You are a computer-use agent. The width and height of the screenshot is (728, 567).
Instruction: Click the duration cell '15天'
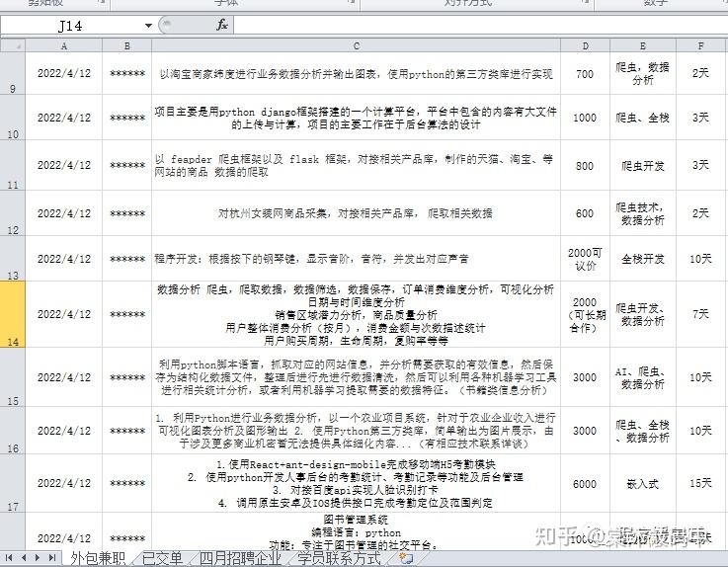click(701, 483)
